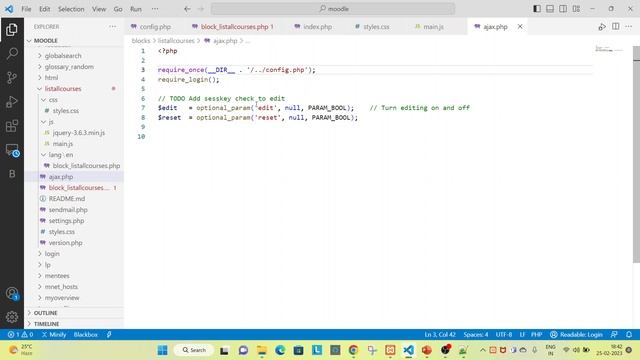Viewport: 640px width, 360px height.
Task: Click the run icon in editor toolbar
Action: (x=602, y=27)
